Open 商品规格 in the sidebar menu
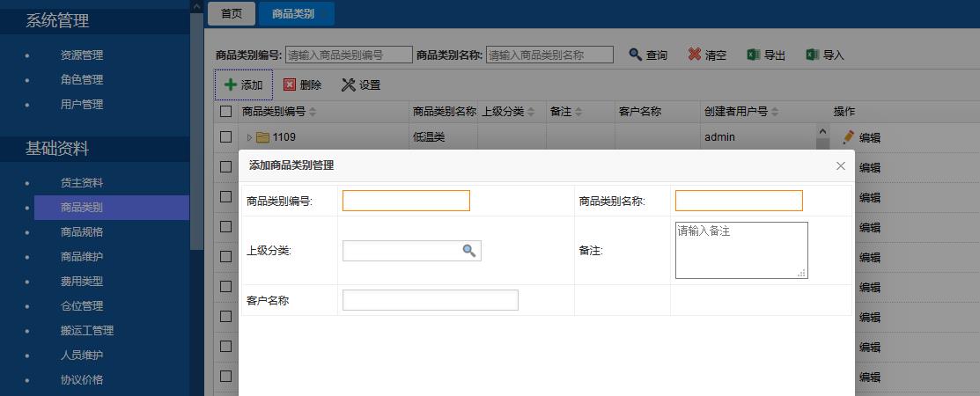980x396 pixels. point(82,232)
